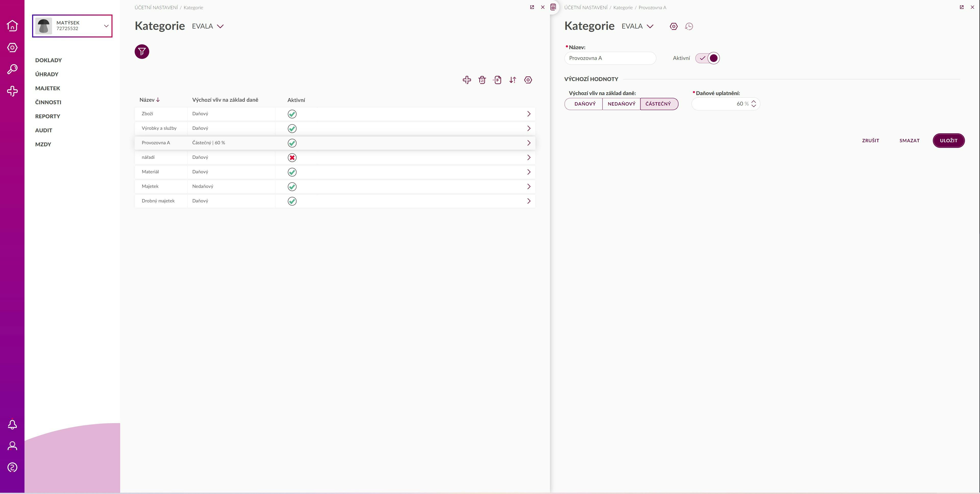Open the settings hexagon icon in sidebar

(x=12, y=47)
